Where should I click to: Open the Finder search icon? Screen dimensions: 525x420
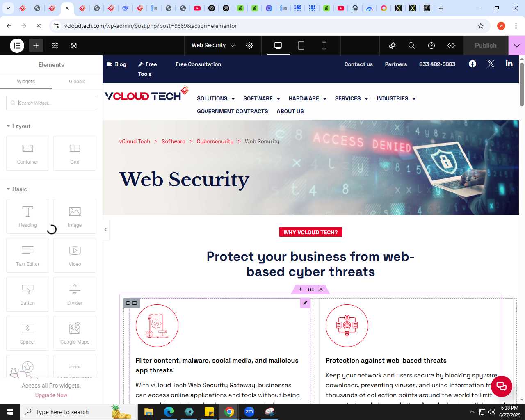[x=412, y=46]
